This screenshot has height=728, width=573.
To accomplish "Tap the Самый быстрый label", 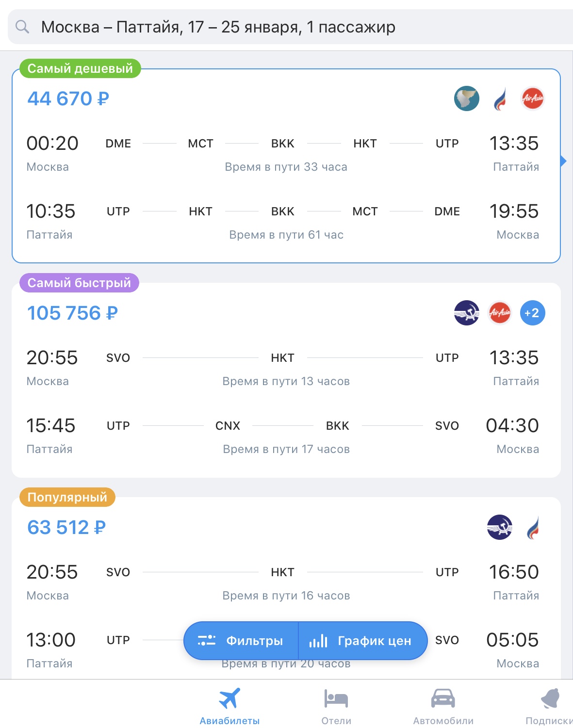I will pyautogui.click(x=79, y=283).
